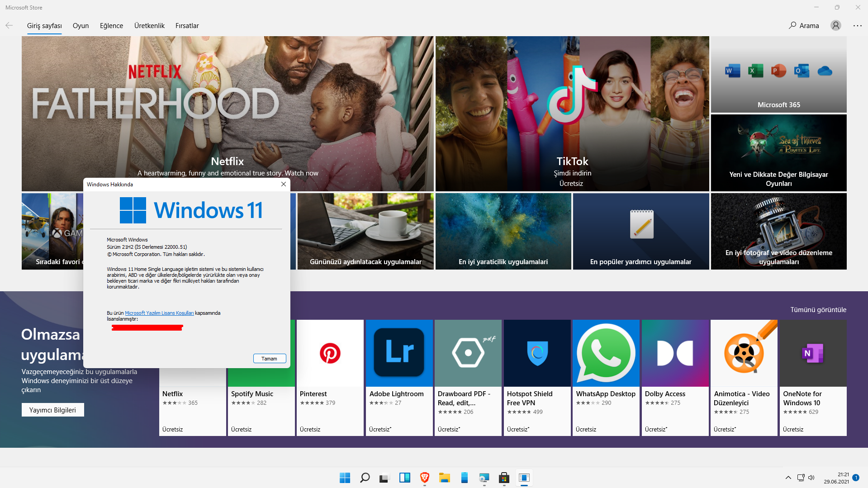Click the Microsoft 365 tile label
The width and height of the screenshot is (868, 488).
tap(778, 105)
